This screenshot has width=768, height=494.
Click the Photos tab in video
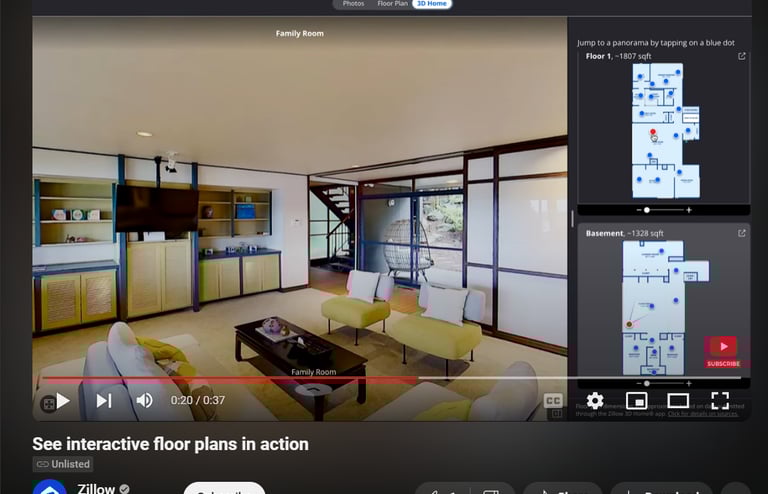click(353, 3)
